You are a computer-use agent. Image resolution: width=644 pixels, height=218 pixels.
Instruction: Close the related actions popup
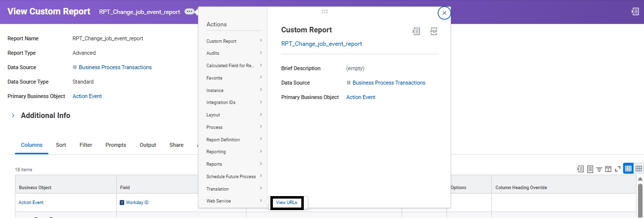coord(444,13)
